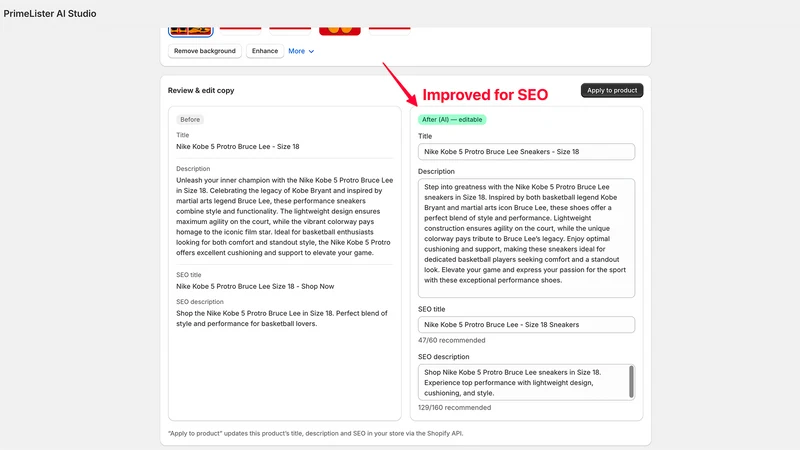Edit the AI Description text area
800x450 pixels.
click(526, 238)
